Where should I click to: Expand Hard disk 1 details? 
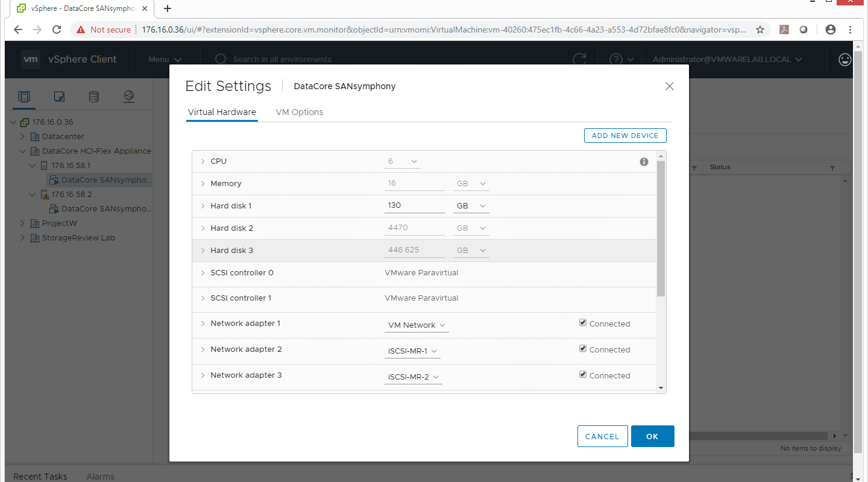click(203, 206)
